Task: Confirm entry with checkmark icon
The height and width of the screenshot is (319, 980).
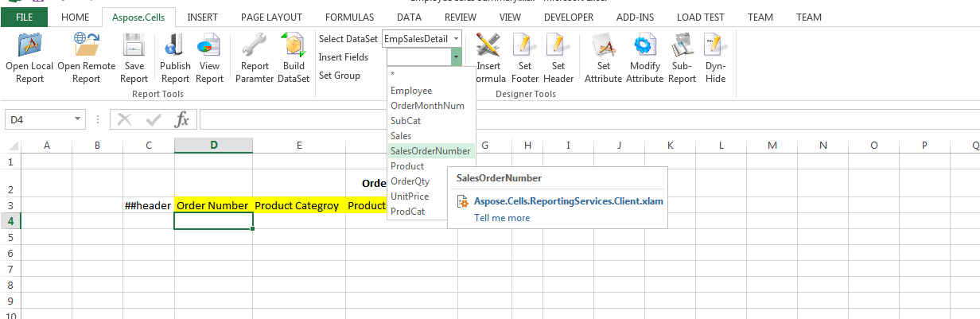Action: click(154, 119)
